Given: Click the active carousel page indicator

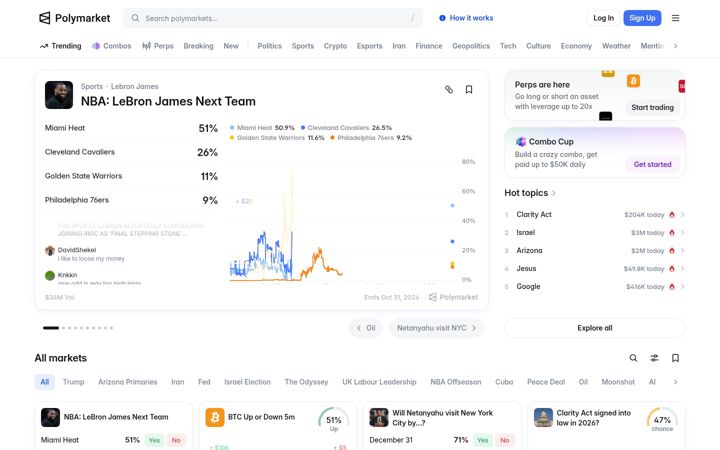Looking at the screenshot, I should click(51, 328).
